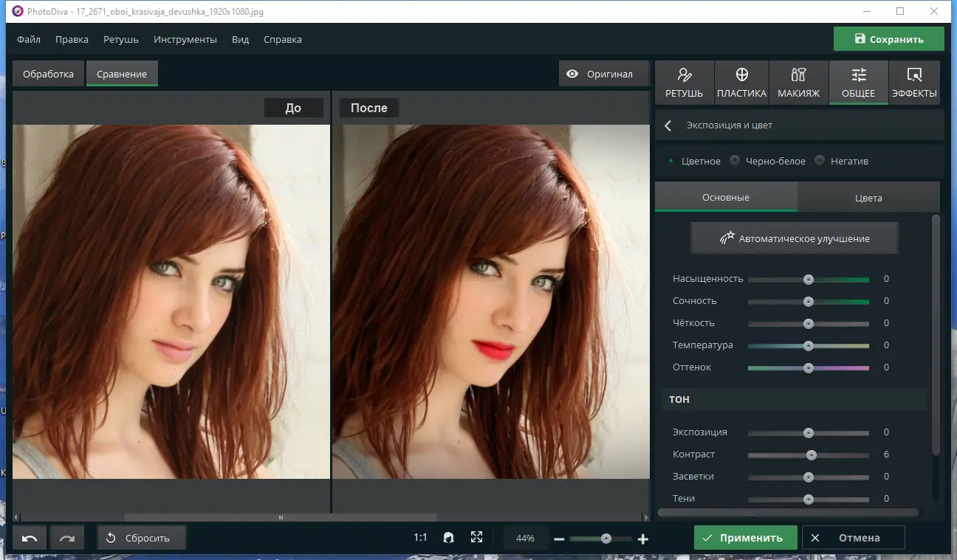This screenshot has width=957, height=560.
Task: Click the Контраст slider handle
Action: click(x=812, y=454)
